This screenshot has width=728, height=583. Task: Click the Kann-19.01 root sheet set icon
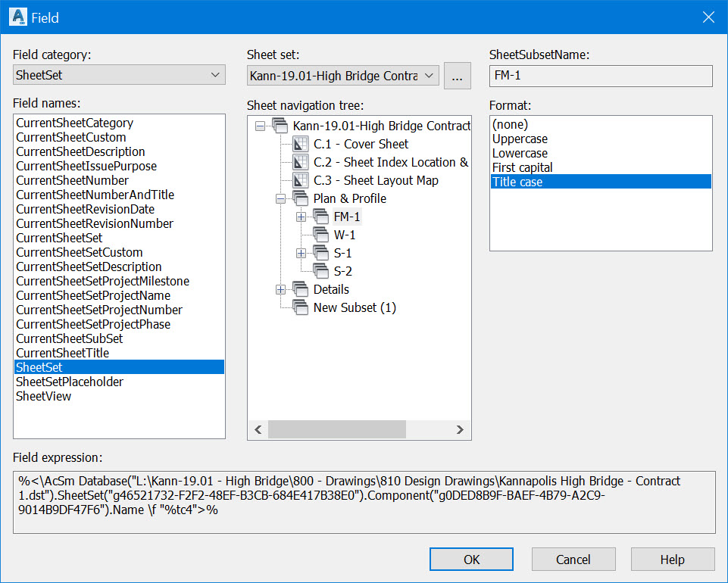[280, 126]
